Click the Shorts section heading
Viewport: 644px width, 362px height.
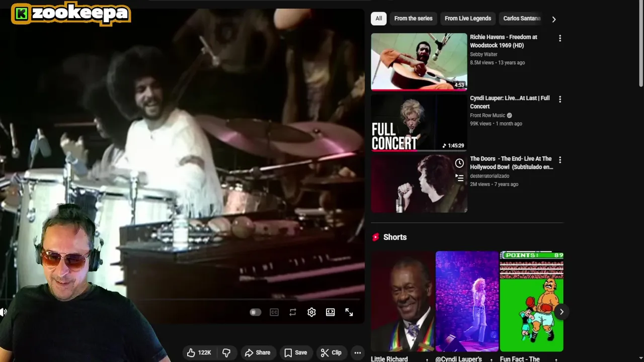click(x=395, y=237)
